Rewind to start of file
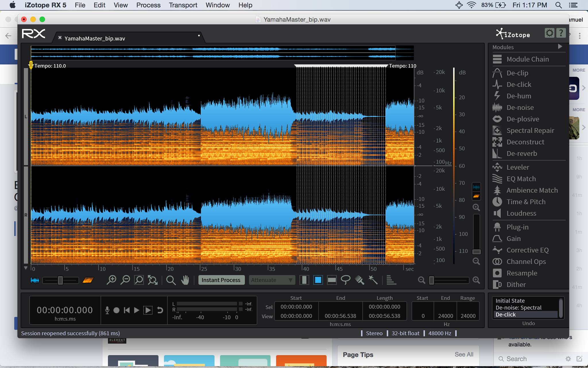 (x=127, y=310)
